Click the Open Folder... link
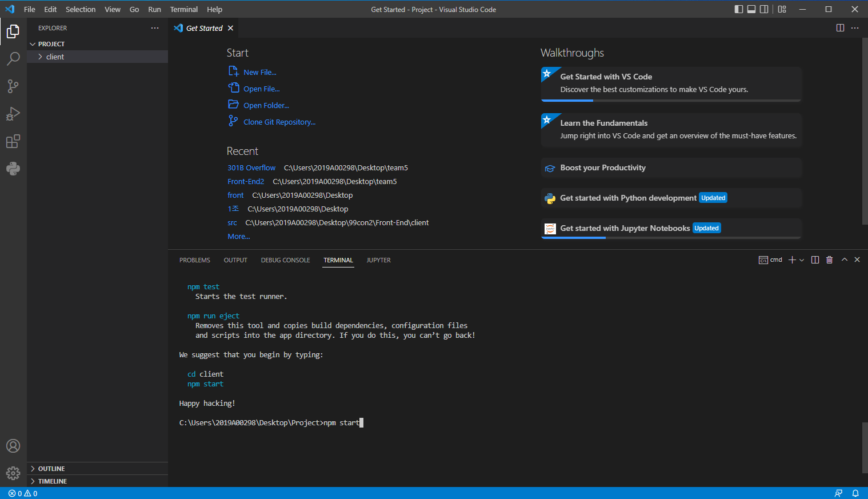The image size is (868, 499). tap(266, 105)
